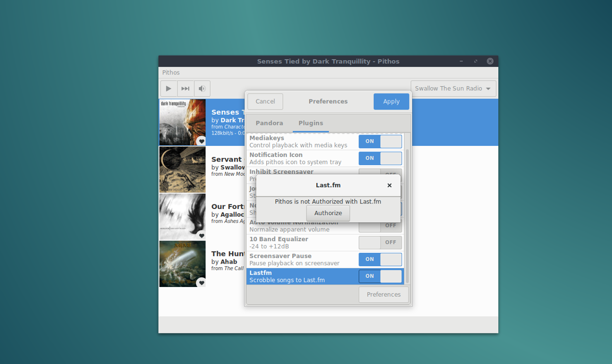Love the Senses Tied track heart icon
Viewport: 612px width, 364px height.
201,141
